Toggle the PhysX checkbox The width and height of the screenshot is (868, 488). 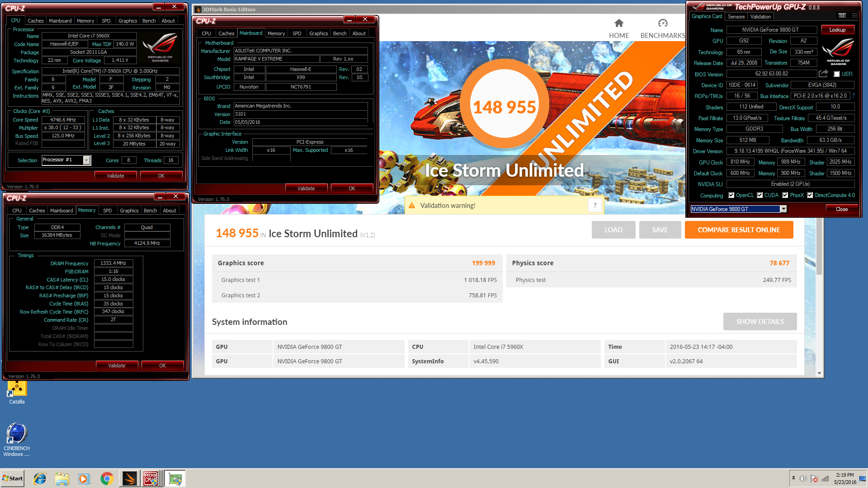point(785,195)
